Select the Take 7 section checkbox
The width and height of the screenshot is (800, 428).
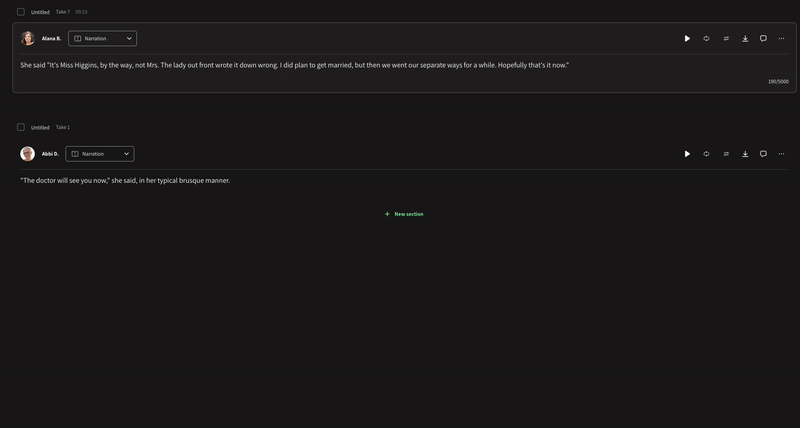pyautogui.click(x=21, y=12)
